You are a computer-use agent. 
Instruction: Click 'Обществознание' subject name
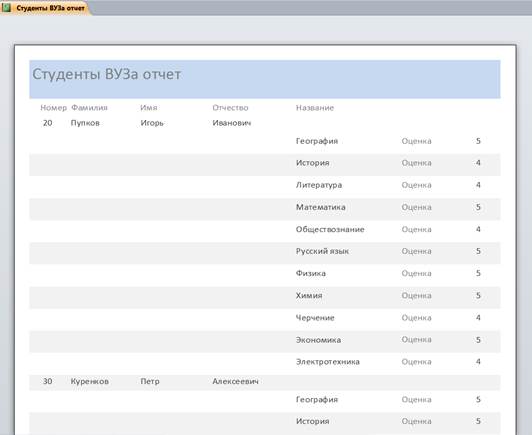[x=330, y=229]
